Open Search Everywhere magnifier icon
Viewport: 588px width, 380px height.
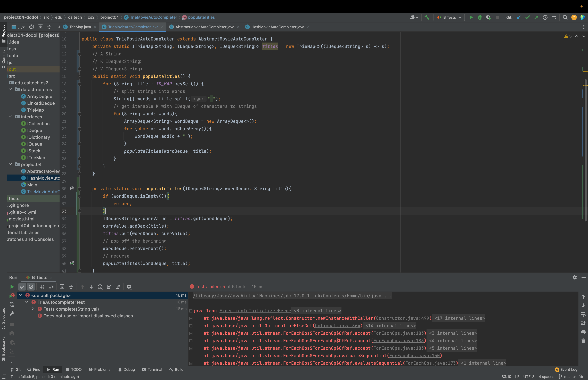click(x=565, y=17)
